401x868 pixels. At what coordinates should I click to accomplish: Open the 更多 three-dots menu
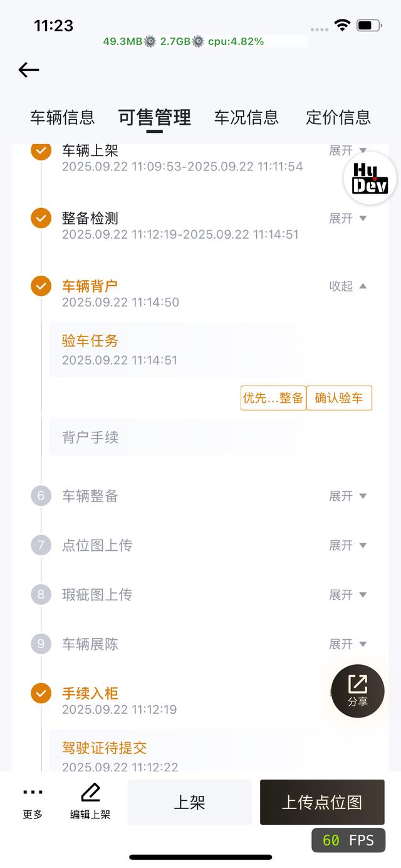coord(33,802)
